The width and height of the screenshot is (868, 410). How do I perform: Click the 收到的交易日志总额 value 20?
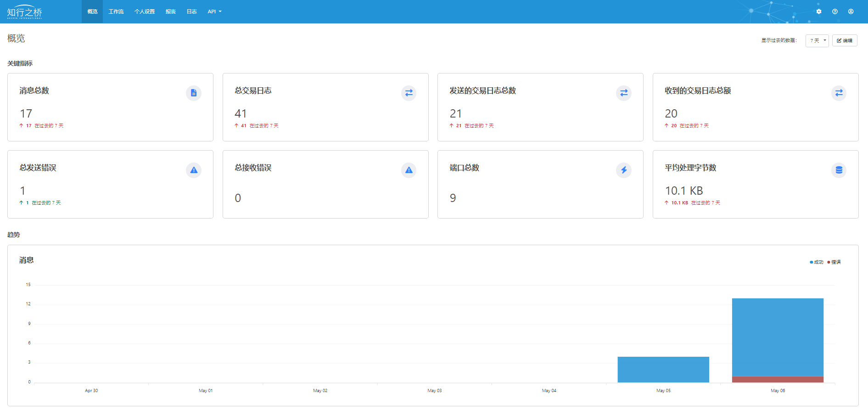[671, 113]
